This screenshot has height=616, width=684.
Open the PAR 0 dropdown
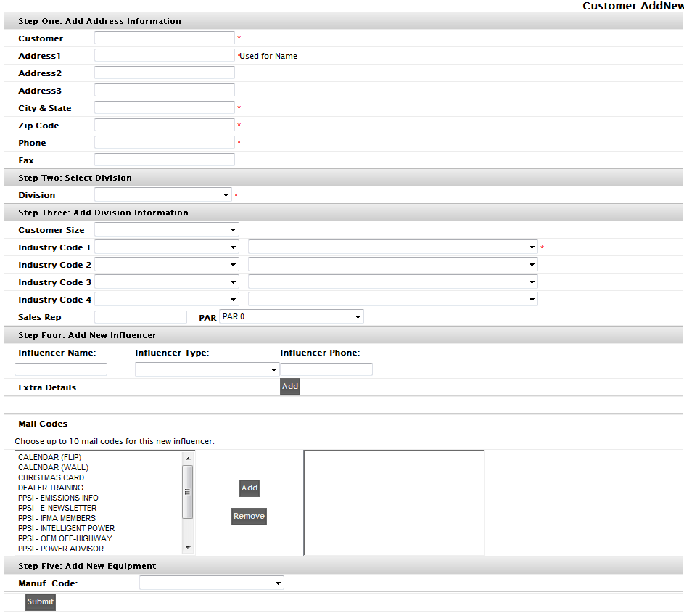point(291,317)
